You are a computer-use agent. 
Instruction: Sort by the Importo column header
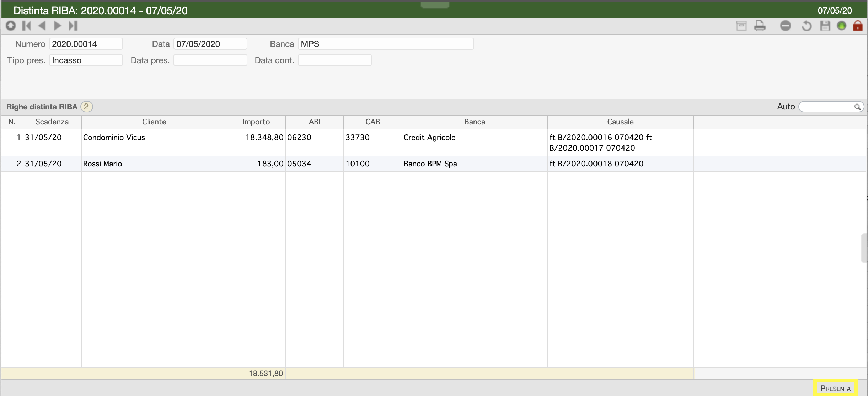coord(256,122)
